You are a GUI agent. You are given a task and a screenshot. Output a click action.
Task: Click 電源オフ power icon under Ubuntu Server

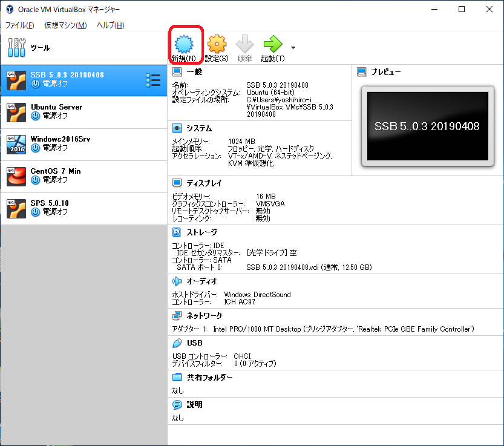(x=35, y=116)
